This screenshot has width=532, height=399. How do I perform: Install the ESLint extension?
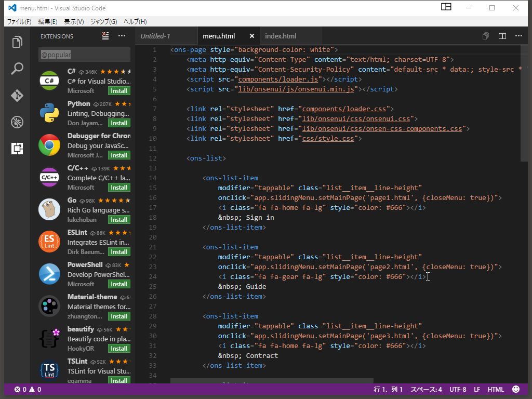pos(119,252)
